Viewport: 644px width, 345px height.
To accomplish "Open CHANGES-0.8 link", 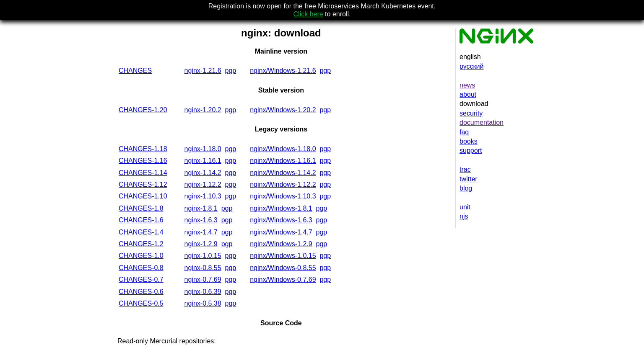I will tap(141, 268).
